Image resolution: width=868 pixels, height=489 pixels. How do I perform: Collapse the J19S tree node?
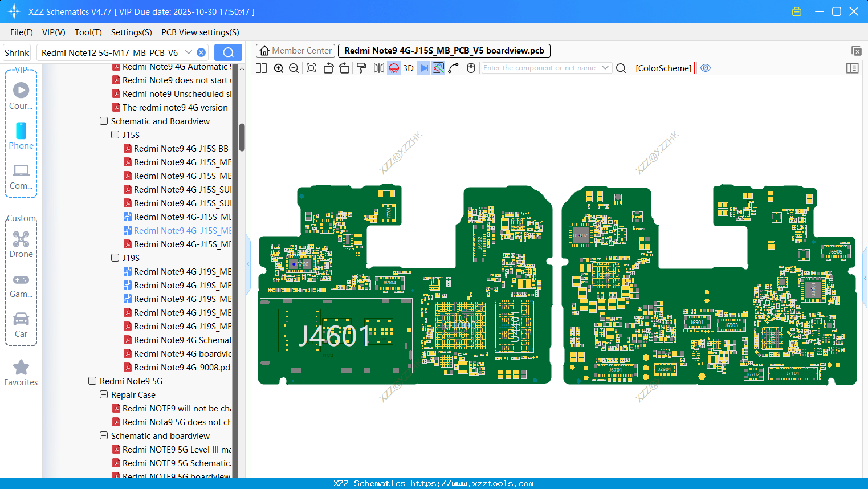coord(115,258)
